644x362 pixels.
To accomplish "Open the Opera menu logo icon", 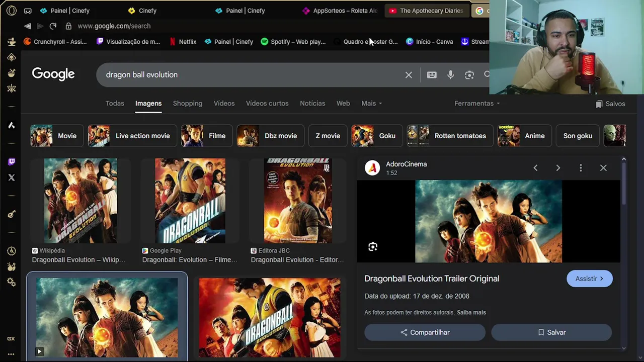I will [11, 11].
